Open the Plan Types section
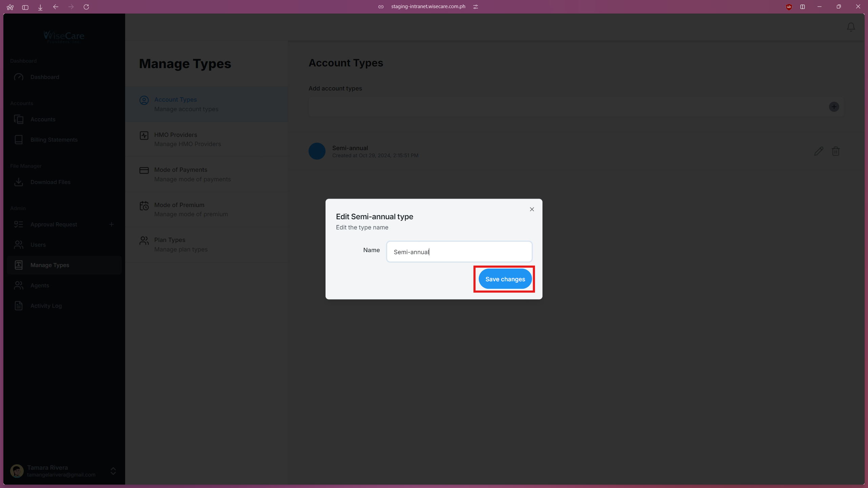 (x=170, y=240)
